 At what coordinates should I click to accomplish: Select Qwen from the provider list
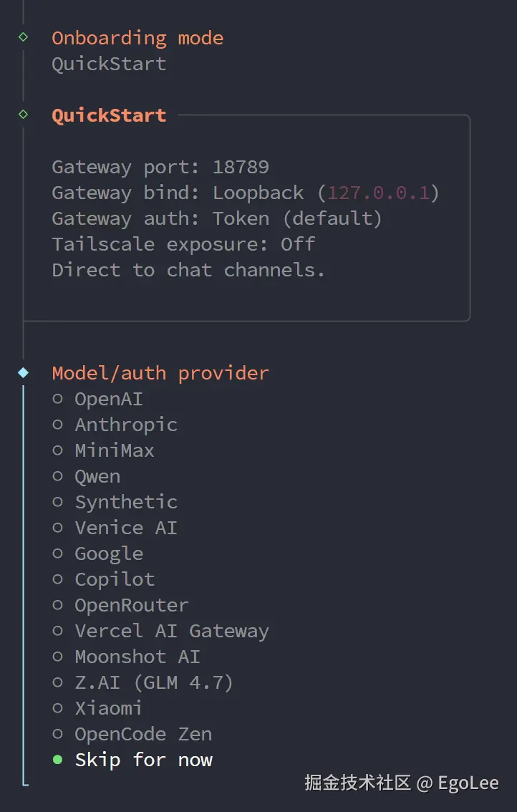(97, 475)
